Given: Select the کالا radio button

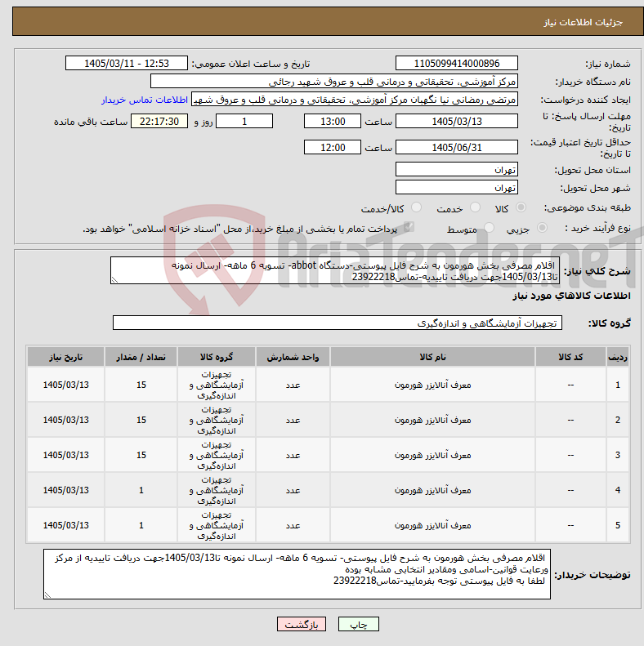Looking at the screenshot, I should point(521,207).
